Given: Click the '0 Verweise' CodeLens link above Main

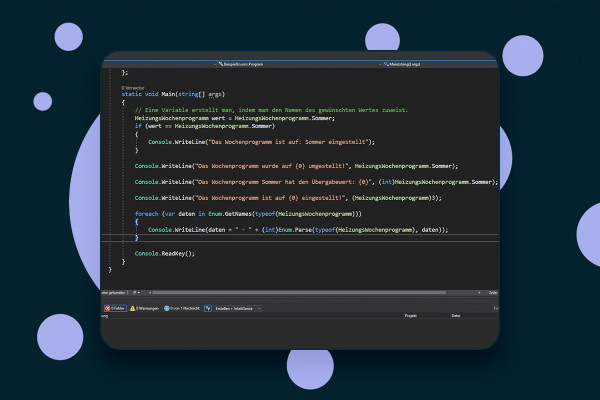Looking at the screenshot, I should pyautogui.click(x=133, y=88).
